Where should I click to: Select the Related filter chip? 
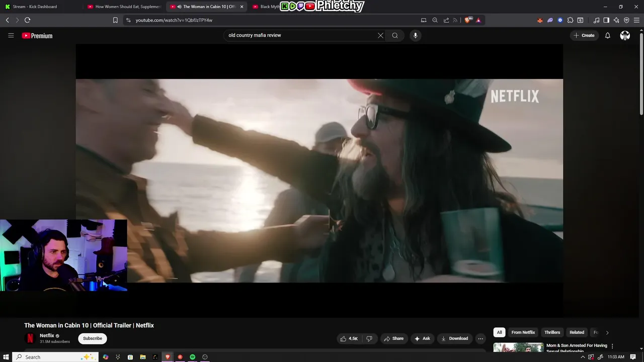(x=577, y=332)
